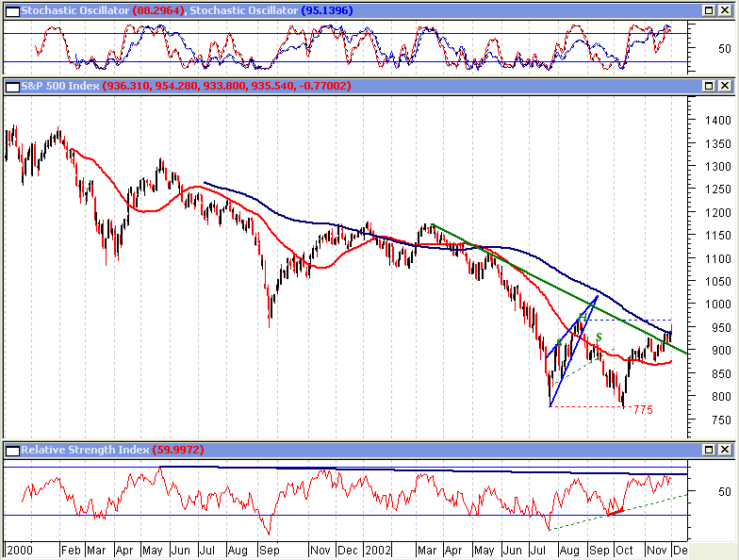Click the 50 label on Stochastic axis

pyautogui.click(x=724, y=49)
